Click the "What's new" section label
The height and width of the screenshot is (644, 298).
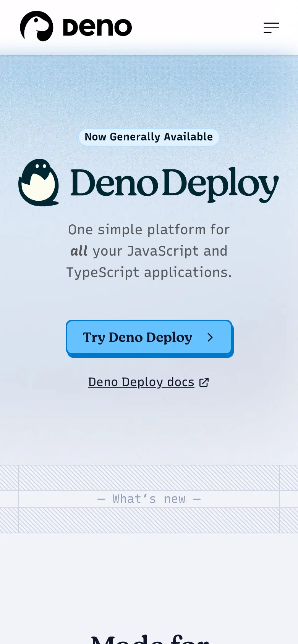149,499
